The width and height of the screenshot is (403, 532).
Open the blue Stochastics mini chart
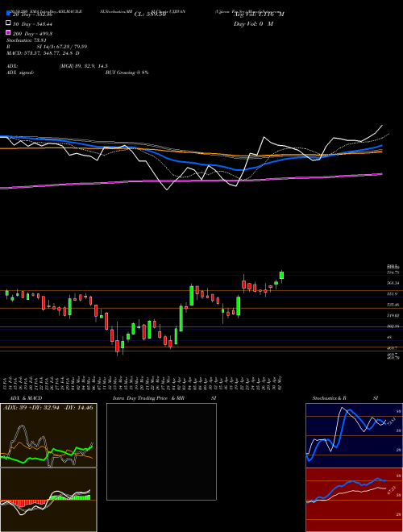[354, 435]
